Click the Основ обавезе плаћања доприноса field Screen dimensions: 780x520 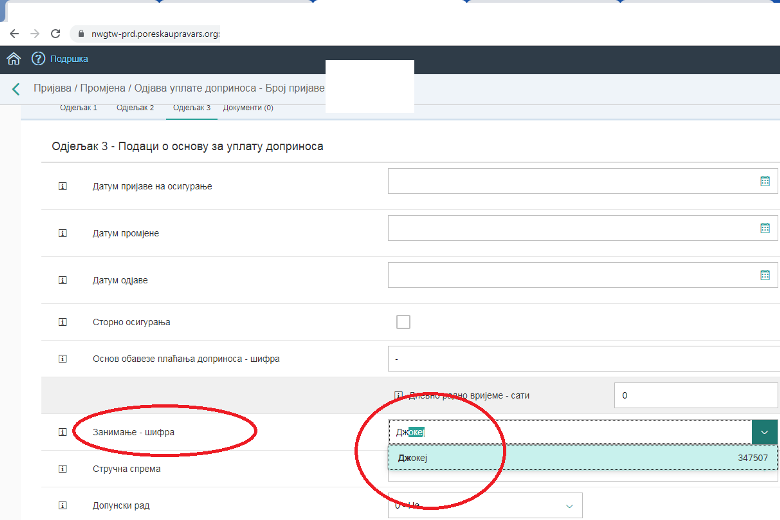[x=582, y=358]
